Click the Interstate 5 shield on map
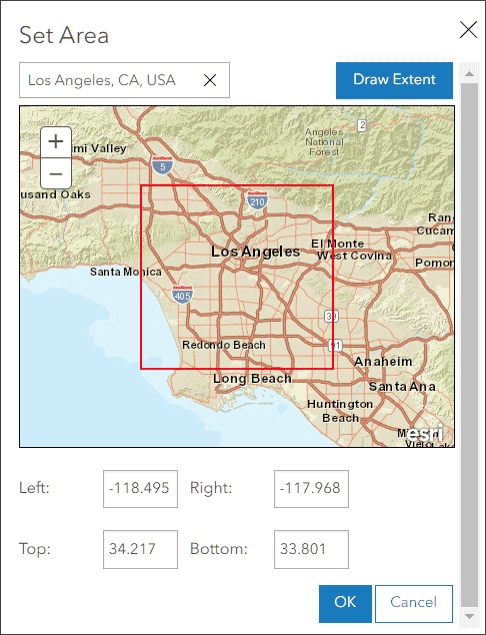486x635 pixels. coord(163,164)
